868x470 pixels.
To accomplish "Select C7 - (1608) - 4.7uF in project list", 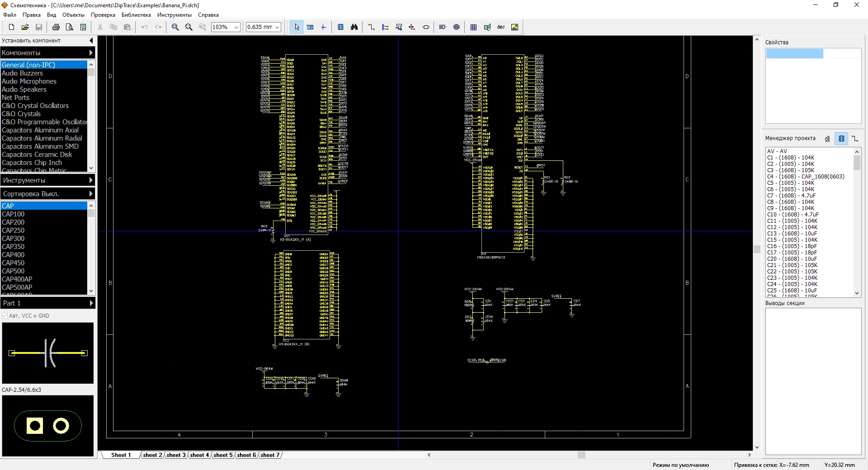I will click(x=809, y=196).
